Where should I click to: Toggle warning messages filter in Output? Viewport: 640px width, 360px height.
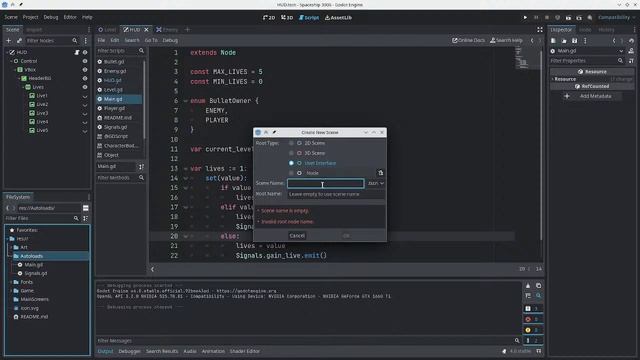(x=533, y=330)
